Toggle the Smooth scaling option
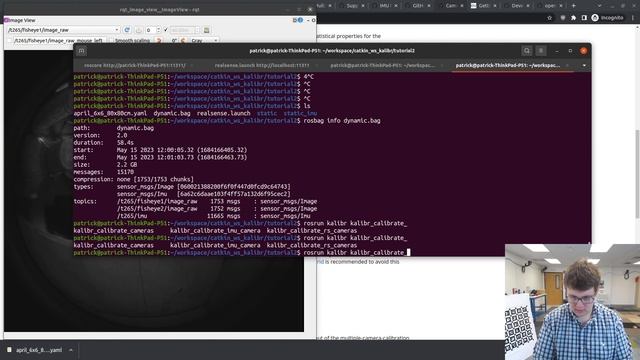Image resolution: width=640 pixels, height=360 pixels. 129,40
